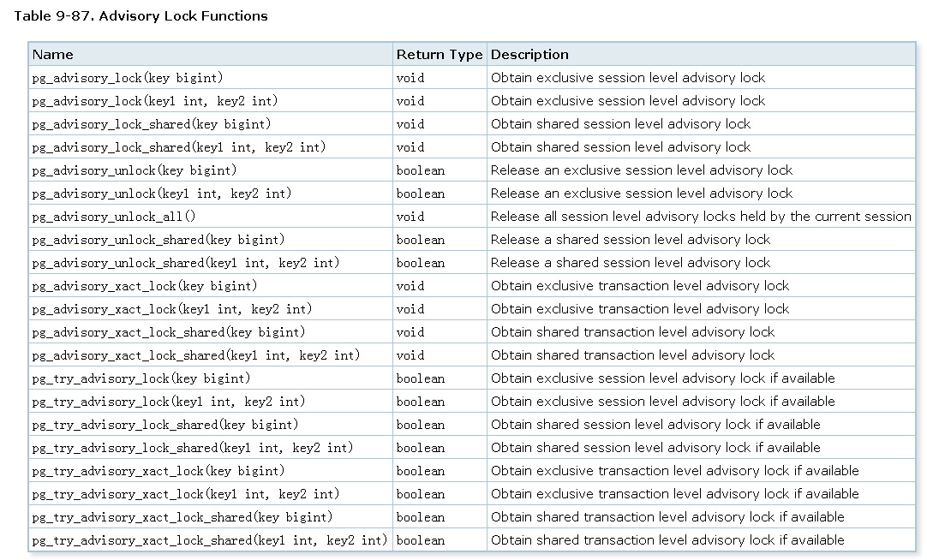Click the table title 'Table 9-87. Advisory Lock Functions'
Image resolution: width=927 pixels, height=560 pixels.
click(141, 16)
